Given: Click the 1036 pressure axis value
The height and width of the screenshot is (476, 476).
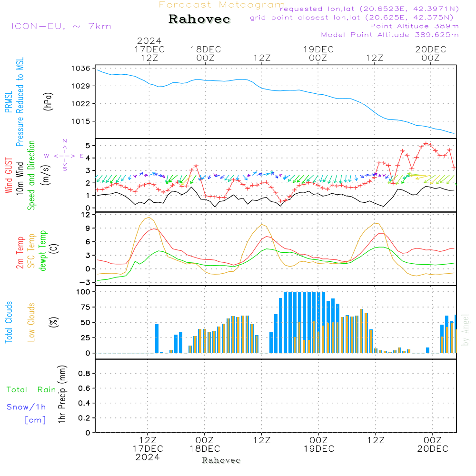Looking at the screenshot, I should click(81, 68).
